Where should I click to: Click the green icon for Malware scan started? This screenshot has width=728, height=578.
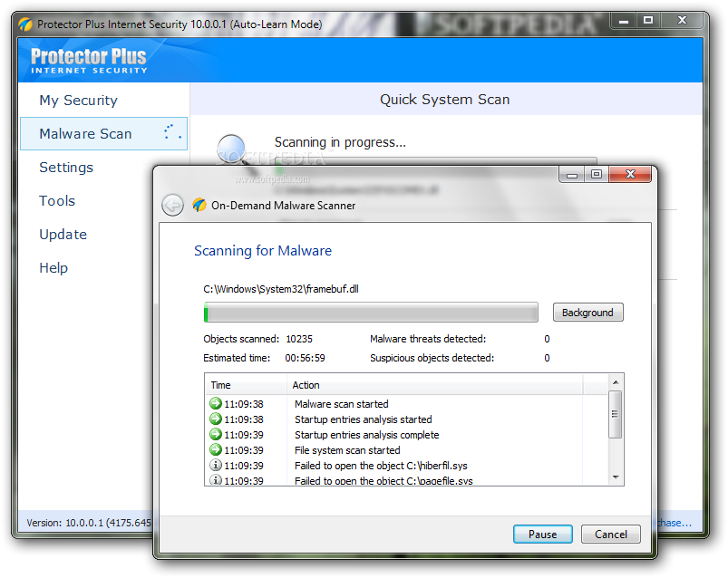tap(216, 403)
